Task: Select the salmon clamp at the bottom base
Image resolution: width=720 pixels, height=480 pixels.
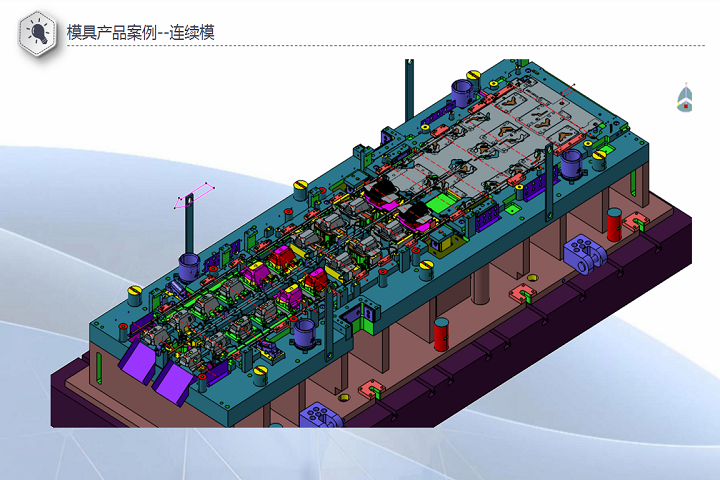Action: (369, 390)
